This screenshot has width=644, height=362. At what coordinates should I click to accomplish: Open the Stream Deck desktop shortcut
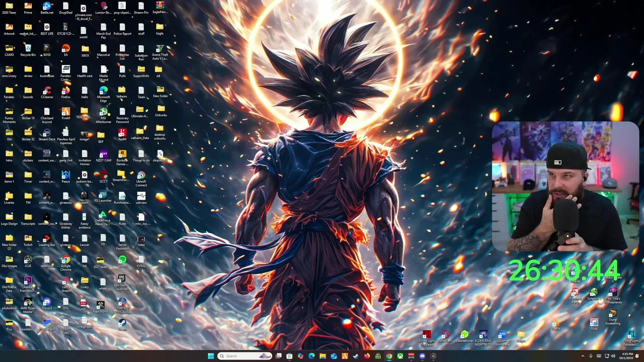pyautogui.click(x=47, y=135)
